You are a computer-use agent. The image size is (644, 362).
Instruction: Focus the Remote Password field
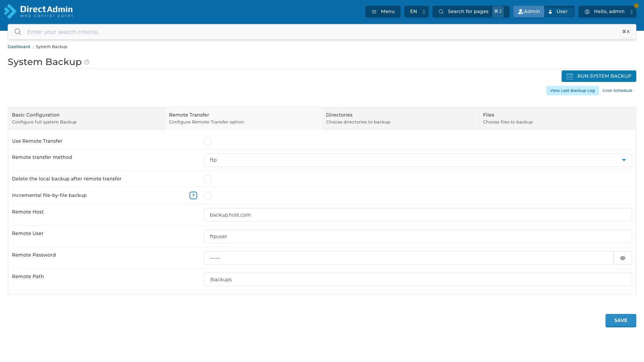408,258
